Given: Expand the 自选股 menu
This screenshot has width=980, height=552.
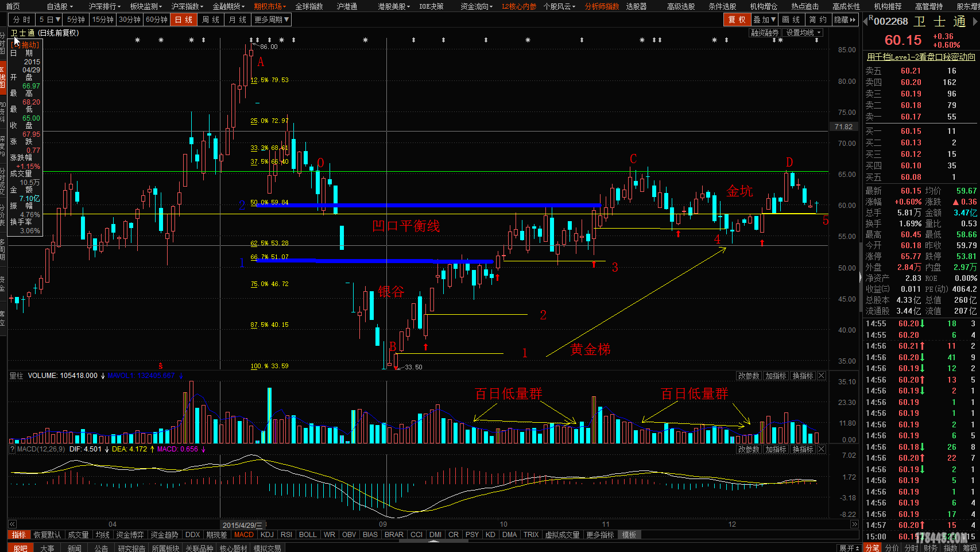Looking at the screenshot, I should [60, 6].
